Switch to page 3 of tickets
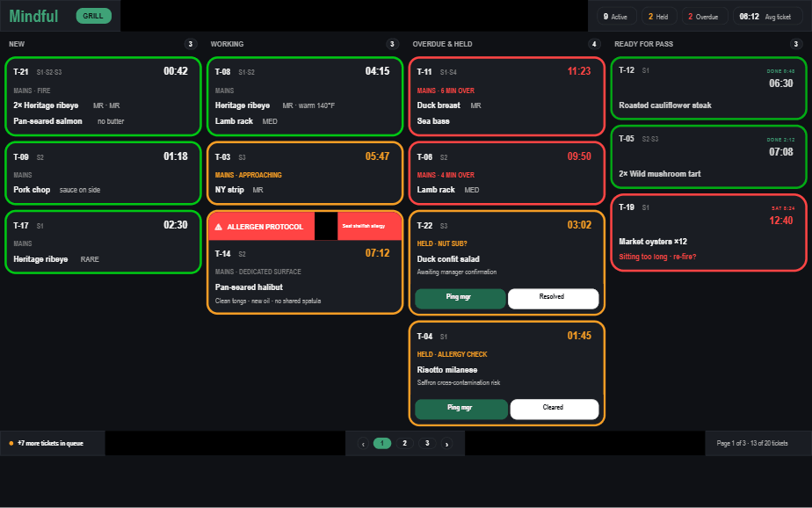 point(427,443)
